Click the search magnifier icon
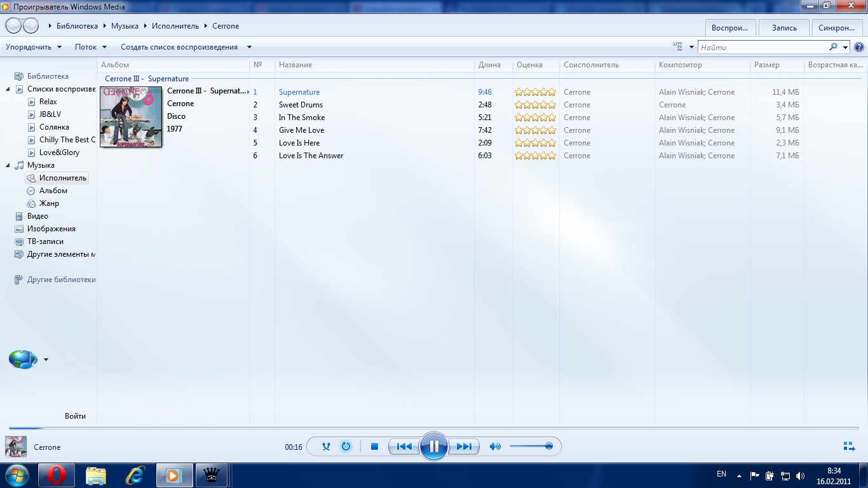Viewport: 868px width, 488px height. pyautogui.click(x=833, y=47)
